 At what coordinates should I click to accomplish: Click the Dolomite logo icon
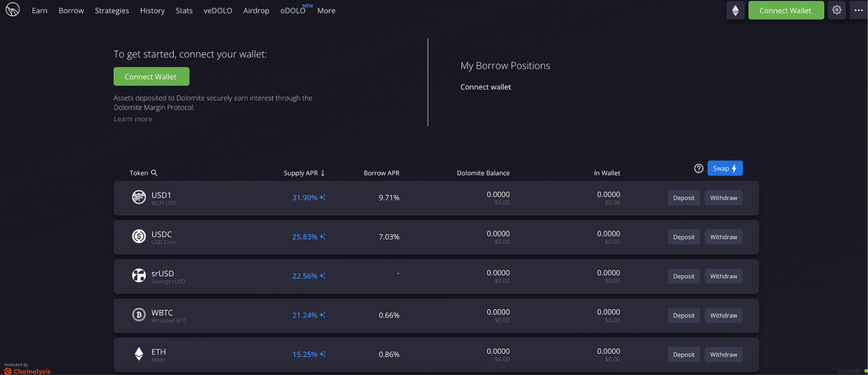click(12, 10)
